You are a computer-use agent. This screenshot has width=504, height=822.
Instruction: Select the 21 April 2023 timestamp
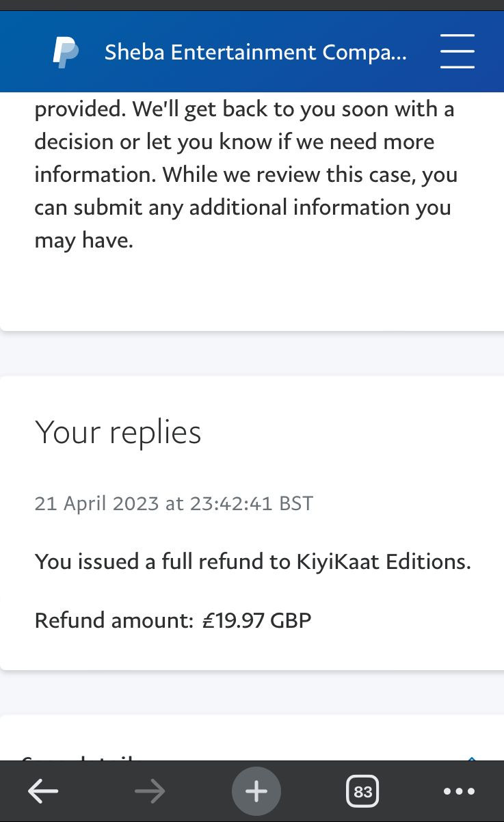pos(174,503)
